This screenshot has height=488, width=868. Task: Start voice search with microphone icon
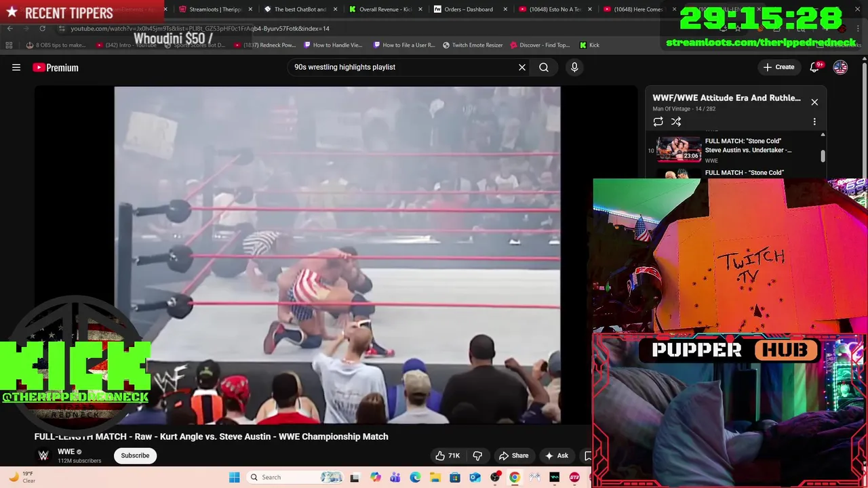[x=574, y=67]
